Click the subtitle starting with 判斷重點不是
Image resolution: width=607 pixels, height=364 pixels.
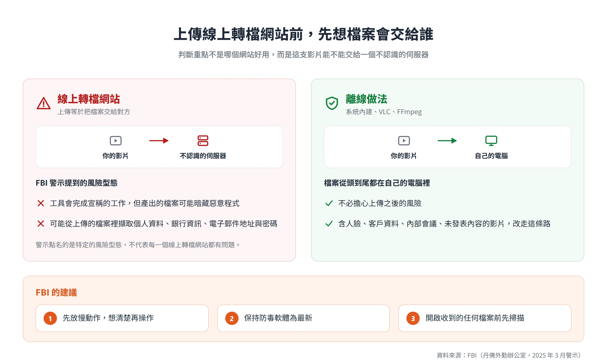coord(303,54)
